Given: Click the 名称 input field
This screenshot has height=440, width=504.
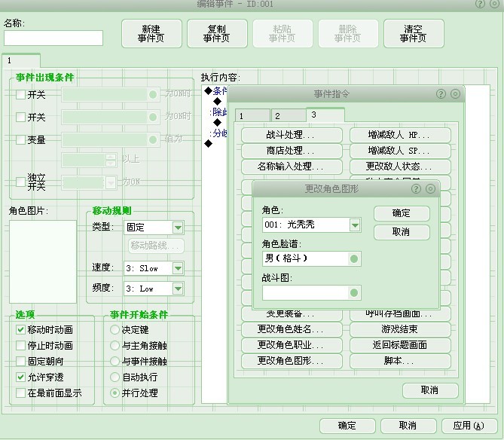Looking at the screenshot, I should coord(53,38).
